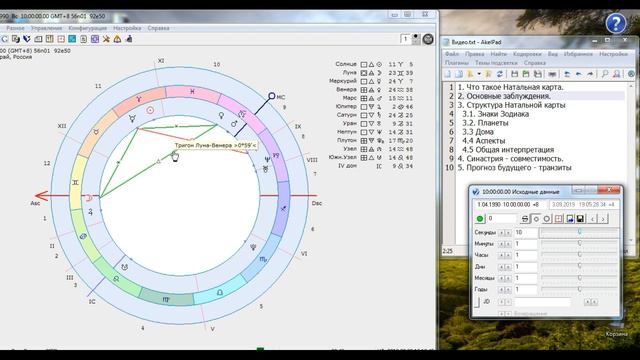Click green circle button in Исходные данные
Viewport: 640px width, 360px height.
point(480,219)
